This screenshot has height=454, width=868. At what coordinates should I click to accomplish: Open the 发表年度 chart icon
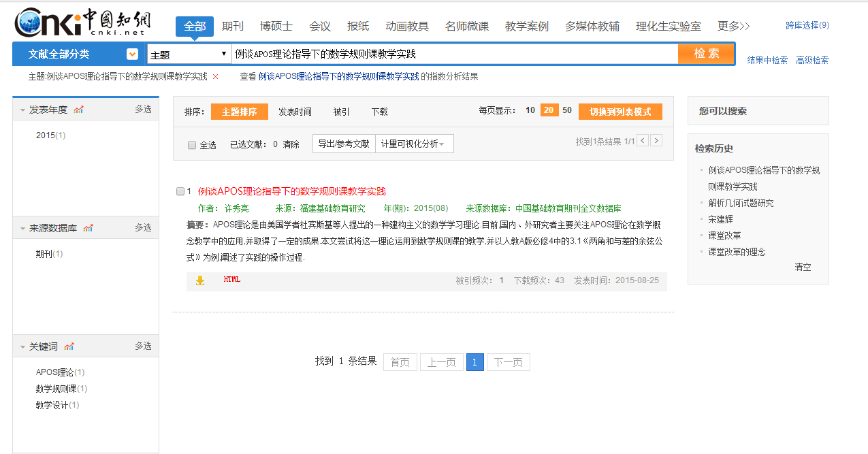[78, 110]
